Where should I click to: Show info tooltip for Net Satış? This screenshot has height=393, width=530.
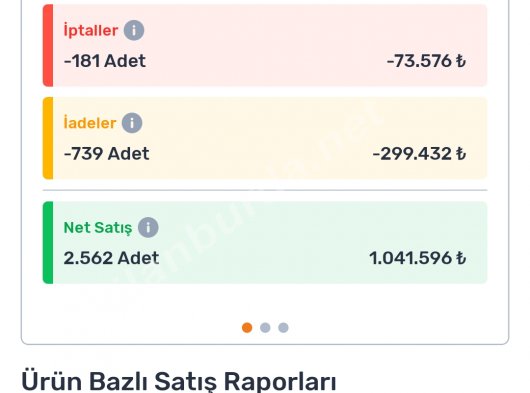pos(148,227)
